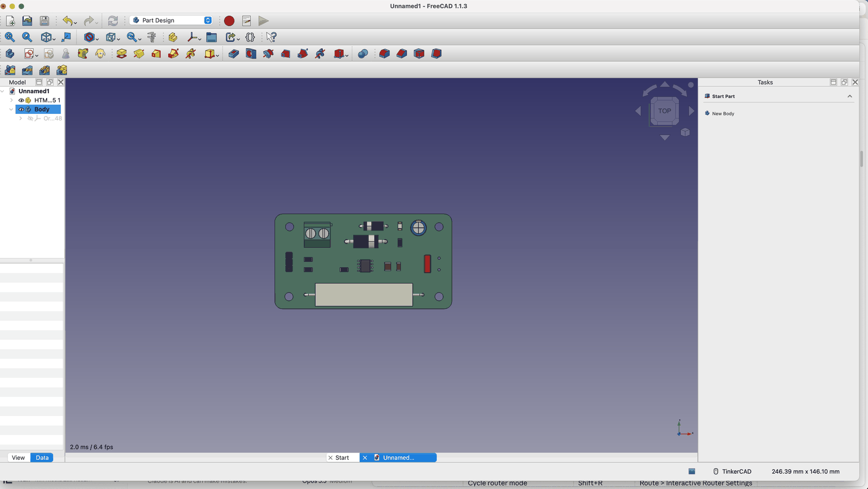
Task: Switch to the Start document tab
Action: (x=342, y=458)
